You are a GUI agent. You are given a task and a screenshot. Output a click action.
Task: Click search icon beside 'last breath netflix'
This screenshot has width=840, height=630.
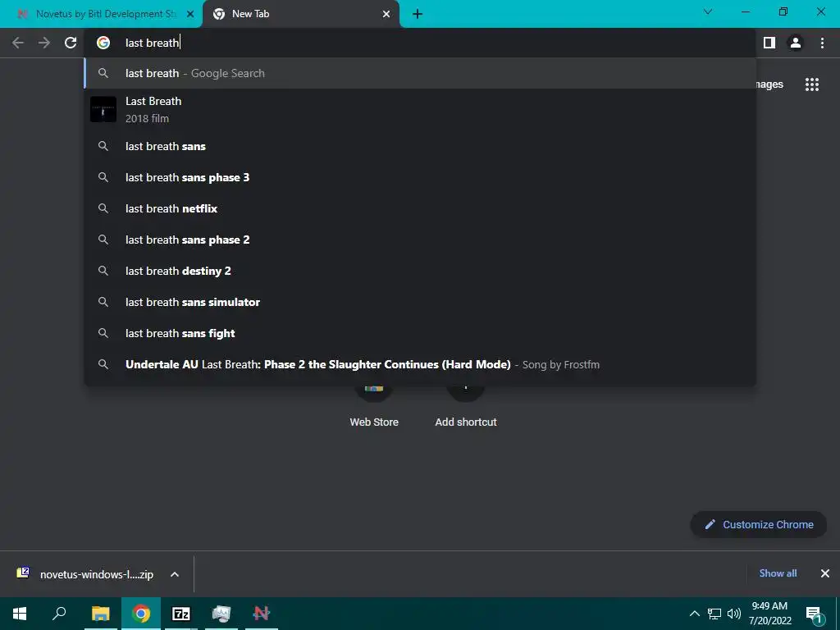click(x=103, y=208)
